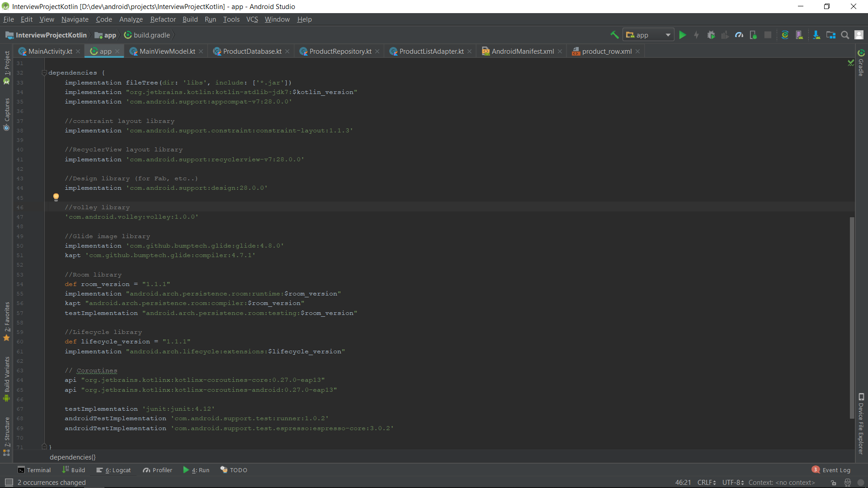This screenshot has height=488, width=868.
Task: Click InterviewProjectKotlin breadcrumb
Action: click(46, 35)
